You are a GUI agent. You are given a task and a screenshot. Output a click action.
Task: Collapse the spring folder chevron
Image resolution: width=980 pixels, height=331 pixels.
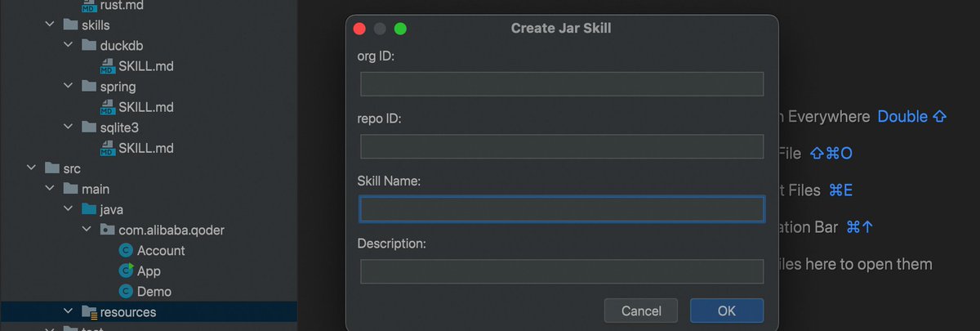pyautogui.click(x=69, y=87)
